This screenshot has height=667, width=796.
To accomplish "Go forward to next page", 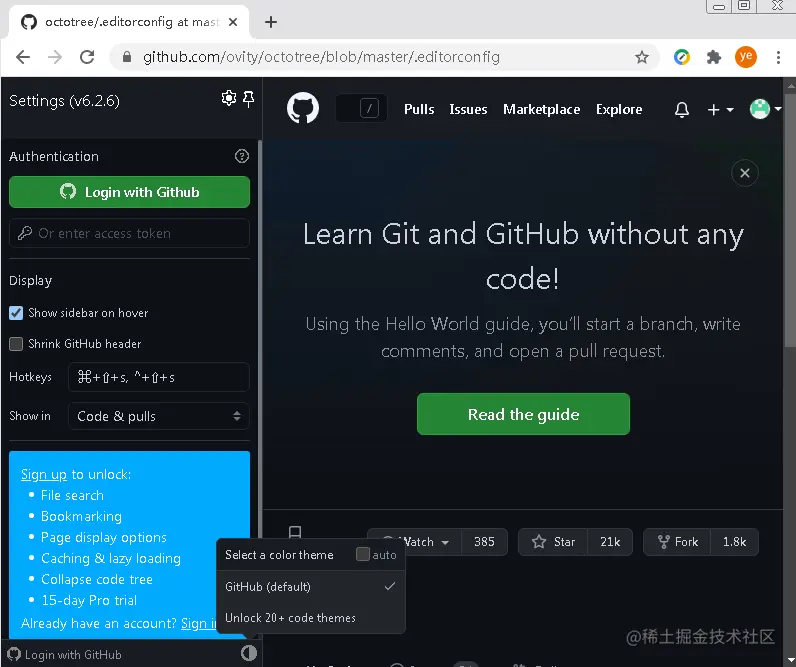I will 55,57.
